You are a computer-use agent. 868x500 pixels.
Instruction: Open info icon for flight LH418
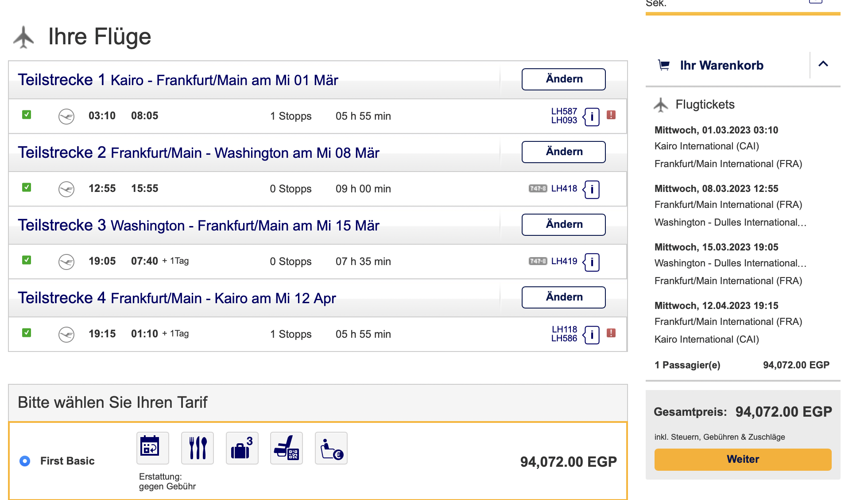click(592, 189)
